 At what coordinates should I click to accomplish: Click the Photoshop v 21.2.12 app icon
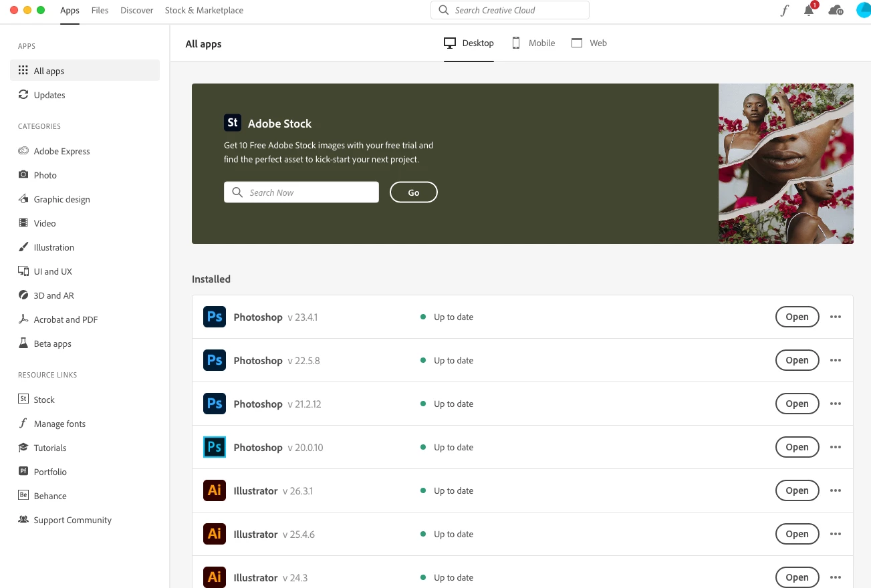(x=215, y=404)
